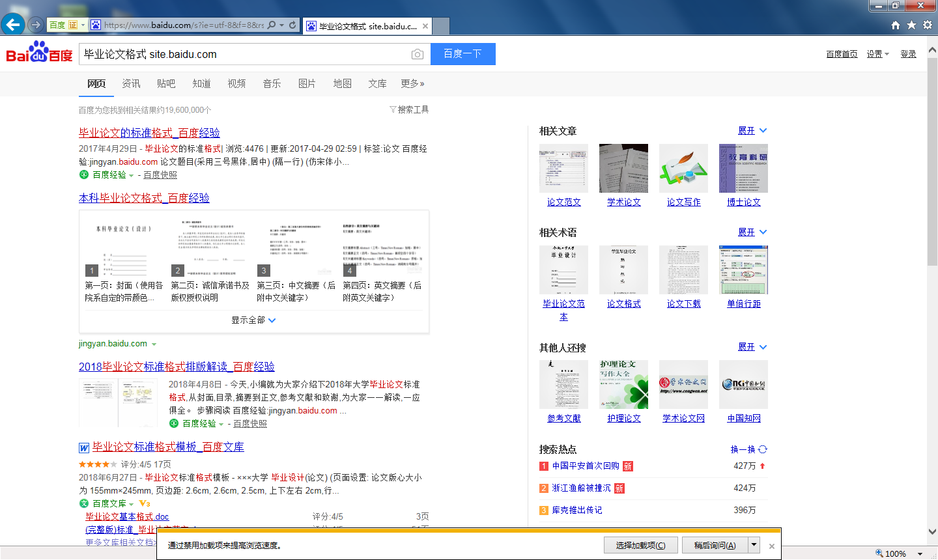Image resolution: width=938 pixels, height=560 pixels.
Task: Switch to the 视频 tab
Action: (236, 83)
